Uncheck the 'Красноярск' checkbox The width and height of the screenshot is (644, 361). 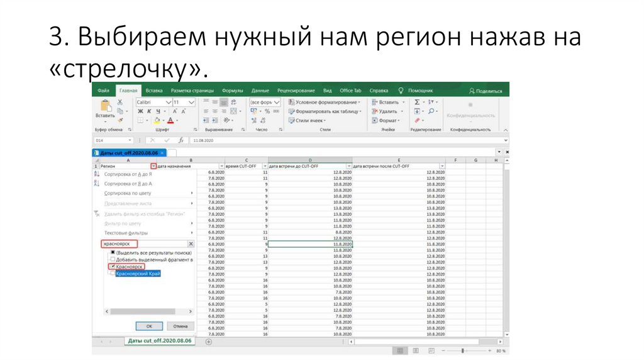tap(113, 267)
